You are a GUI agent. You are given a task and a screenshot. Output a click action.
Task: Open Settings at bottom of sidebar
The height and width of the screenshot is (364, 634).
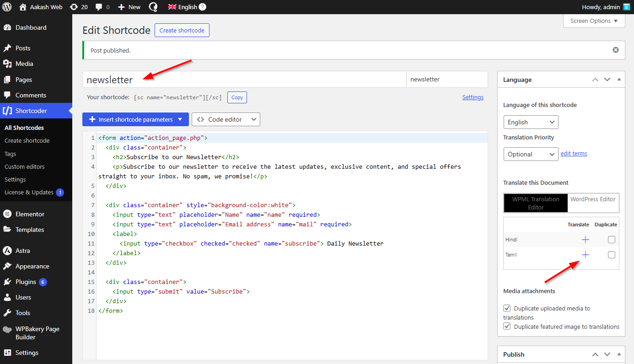(x=36, y=353)
